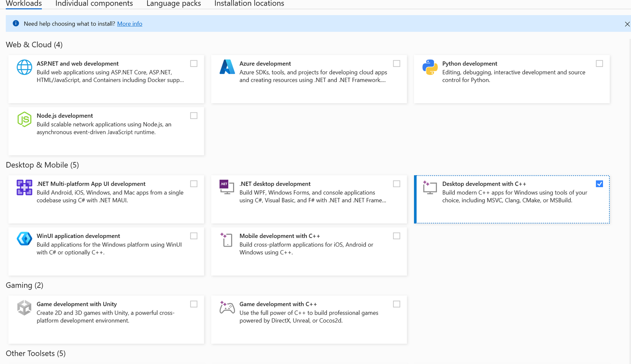Click the Game development with C++ gamepad icon
The image size is (631, 364).
[x=227, y=307]
